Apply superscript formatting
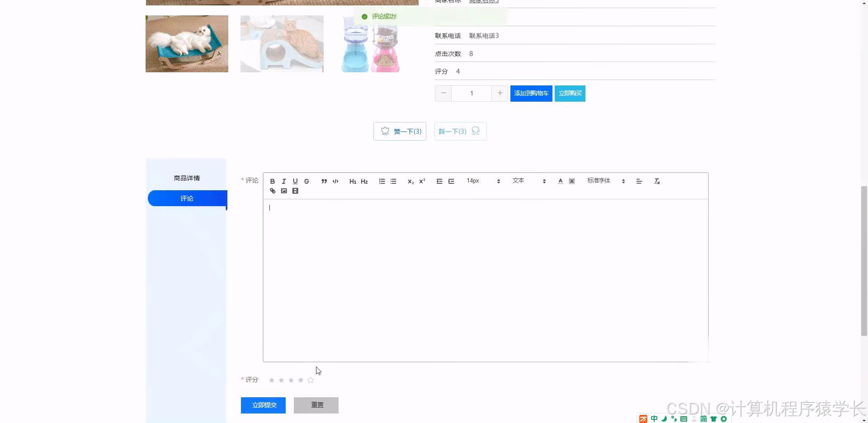 click(422, 181)
